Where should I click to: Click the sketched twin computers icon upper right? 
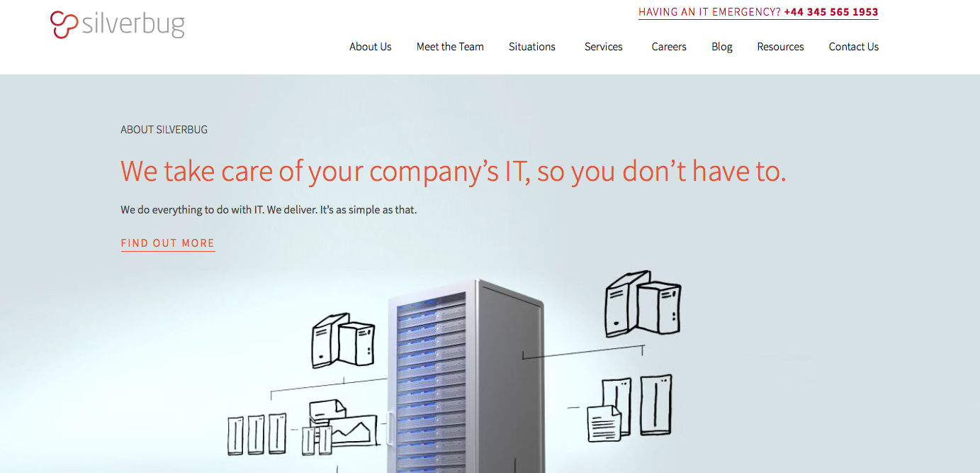tap(643, 303)
